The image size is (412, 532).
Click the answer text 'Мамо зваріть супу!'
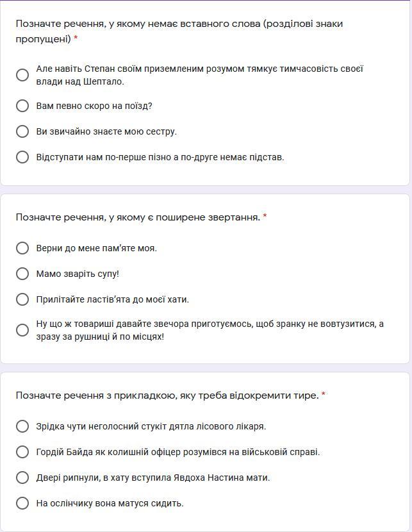point(78,274)
